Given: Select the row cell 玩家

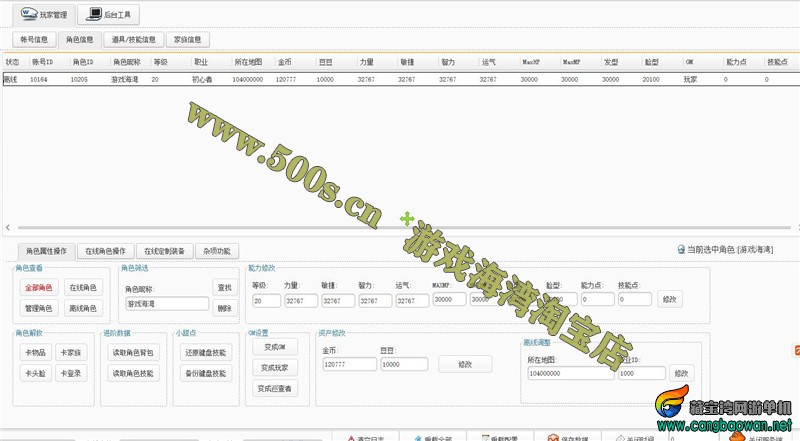Looking at the screenshot, I should (690, 80).
